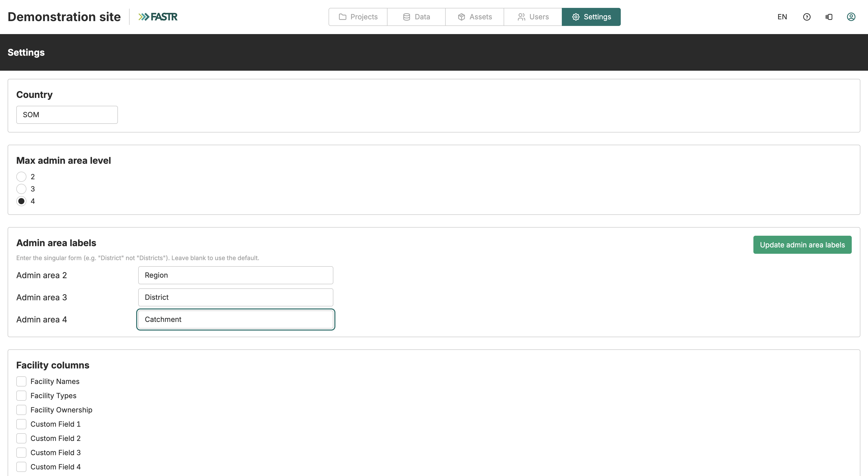Toggle the sidebar panel icon
The image size is (868, 476).
829,17
